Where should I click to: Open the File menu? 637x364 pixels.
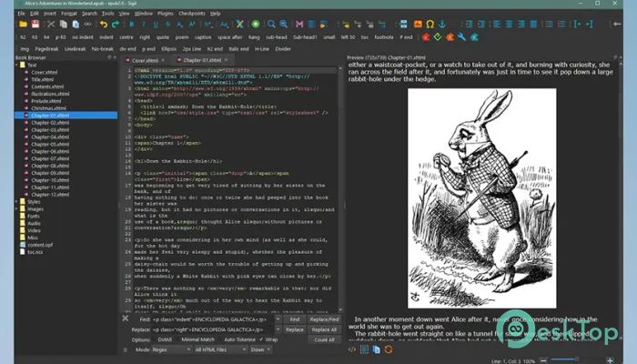click(x=21, y=14)
